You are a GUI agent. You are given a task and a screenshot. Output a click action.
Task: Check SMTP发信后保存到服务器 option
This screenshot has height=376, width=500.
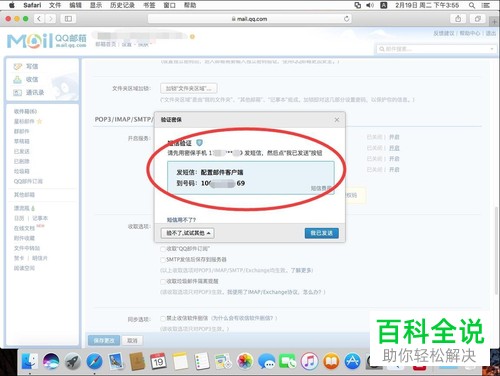pyautogui.click(x=163, y=259)
